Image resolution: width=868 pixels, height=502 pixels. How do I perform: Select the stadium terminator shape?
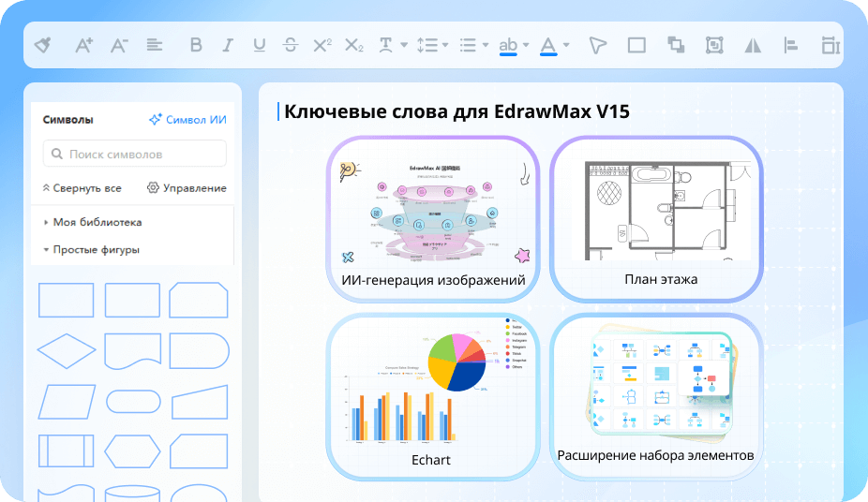pos(133,402)
